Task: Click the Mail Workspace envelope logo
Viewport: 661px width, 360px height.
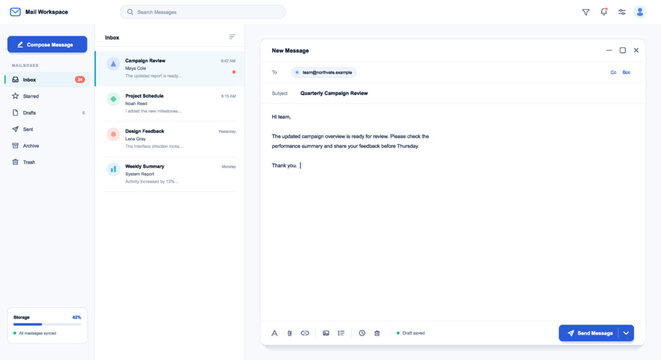Action: (x=15, y=12)
